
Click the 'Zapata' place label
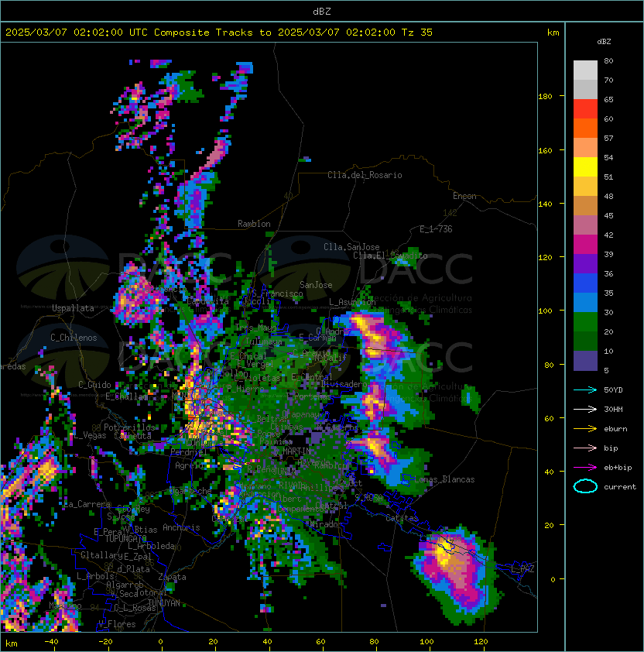(172, 577)
